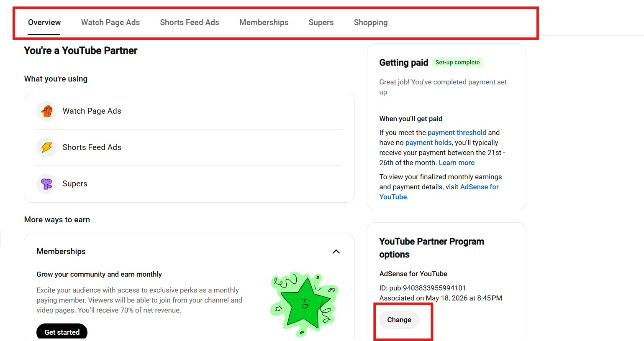
Task: Click the More ways to earn heading
Action: click(57, 220)
